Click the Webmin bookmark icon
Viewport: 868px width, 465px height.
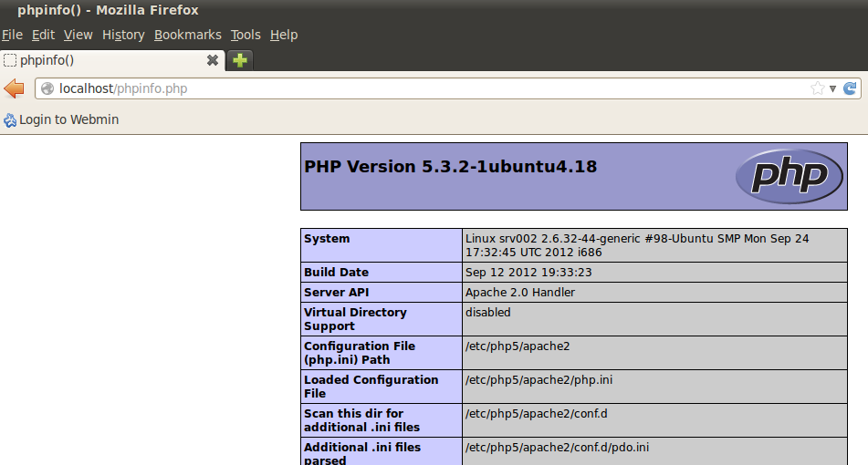(10, 120)
